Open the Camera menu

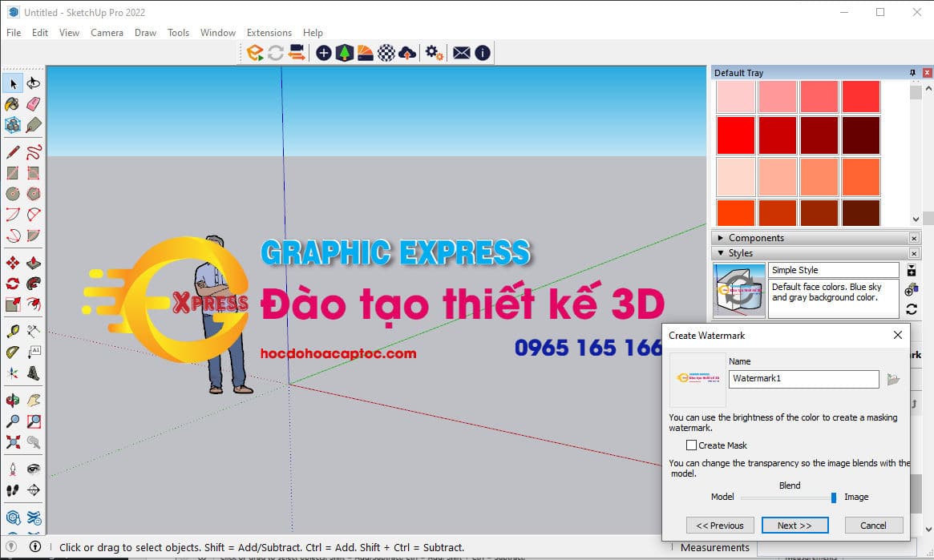click(107, 33)
